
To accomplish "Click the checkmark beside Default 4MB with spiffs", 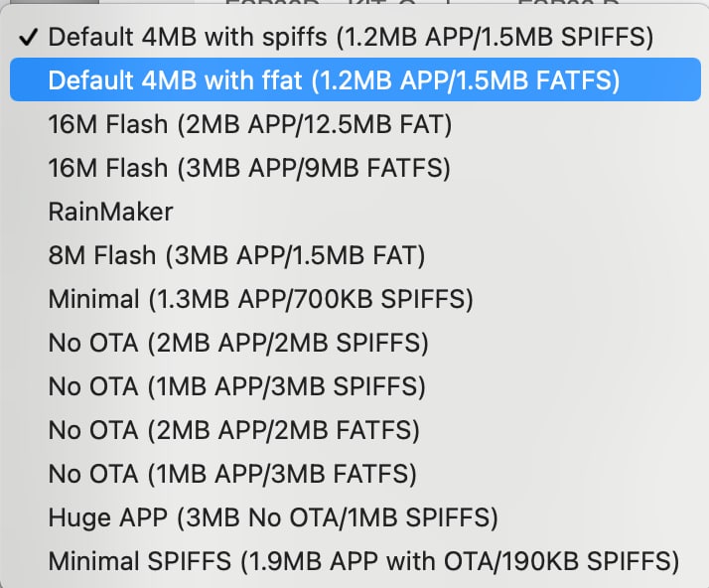I will (29, 37).
